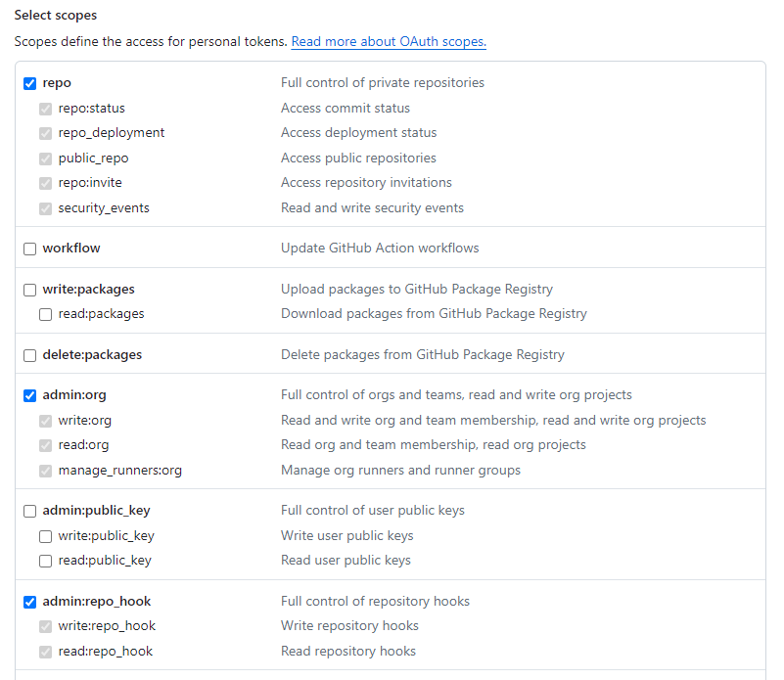Tick the read:packages checkbox
Viewport: 784px width, 680px height.
(45, 314)
